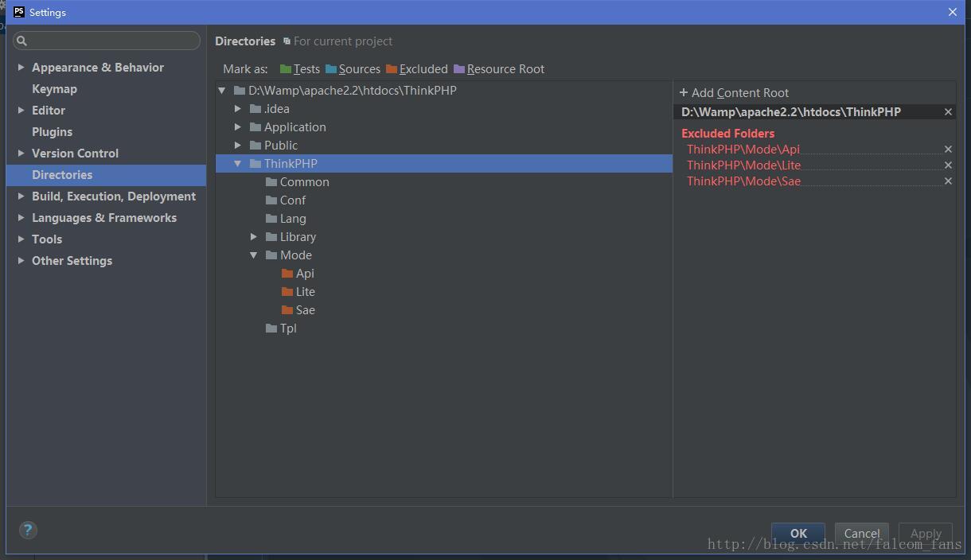Viewport: 971px width, 560px height.
Task: Expand Languages & Frameworks group
Action: click(x=21, y=218)
